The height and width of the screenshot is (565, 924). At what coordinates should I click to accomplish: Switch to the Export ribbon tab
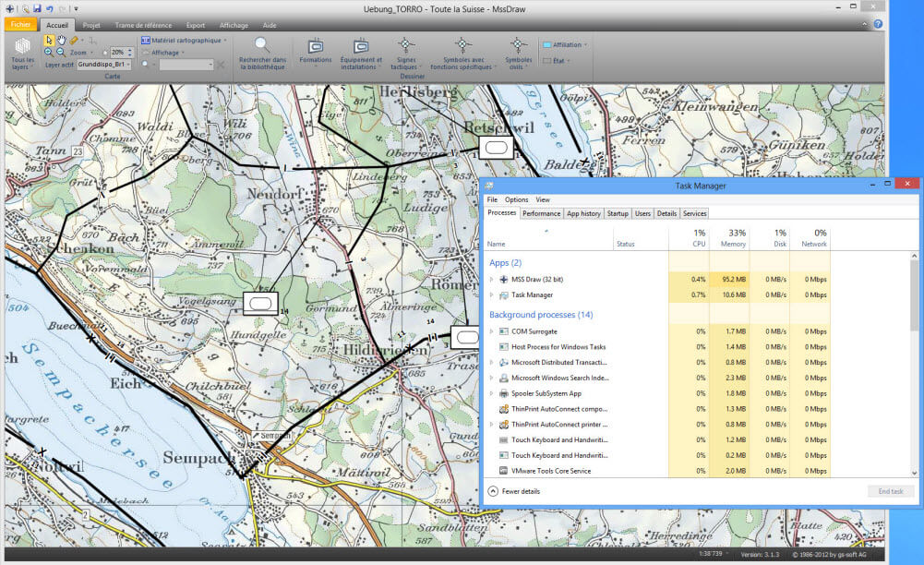[195, 25]
